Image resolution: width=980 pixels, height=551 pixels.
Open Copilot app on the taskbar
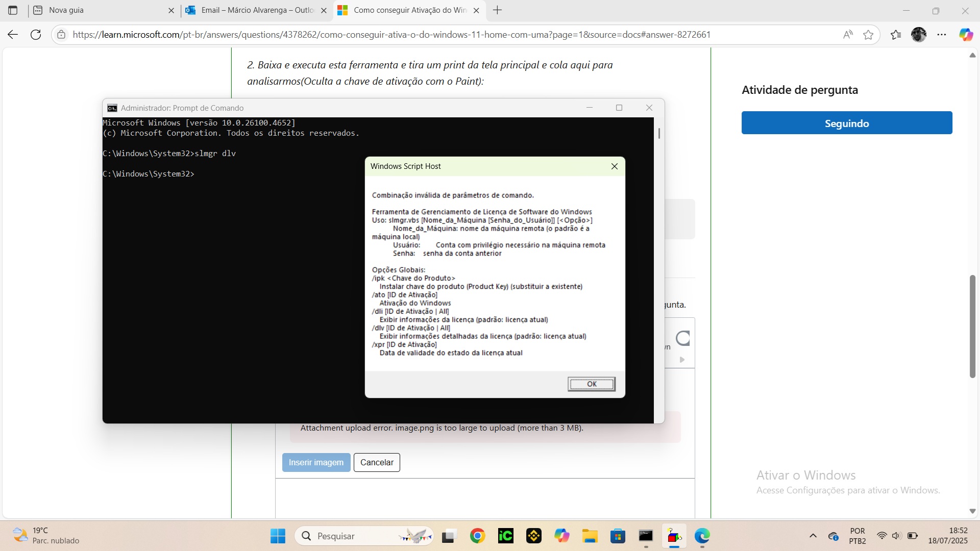coord(561,536)
